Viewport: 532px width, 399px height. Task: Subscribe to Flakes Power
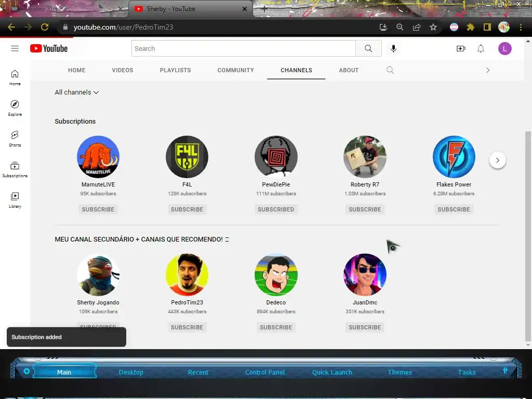tap(454, 209)
